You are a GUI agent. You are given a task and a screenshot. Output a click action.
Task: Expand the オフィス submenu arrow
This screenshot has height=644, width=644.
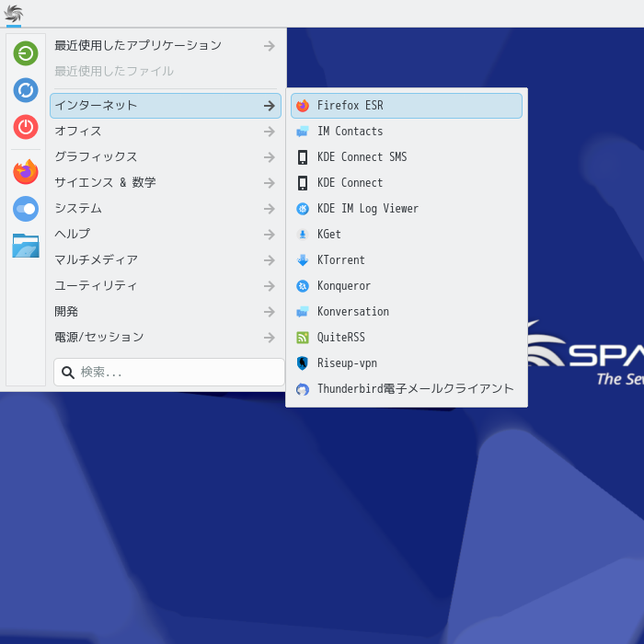click(270, 132)
